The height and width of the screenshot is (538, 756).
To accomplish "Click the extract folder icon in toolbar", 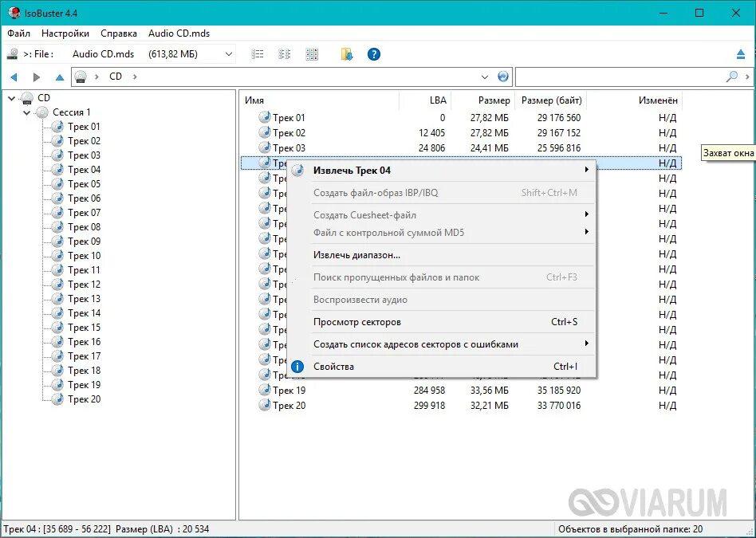I will (347, 54).
